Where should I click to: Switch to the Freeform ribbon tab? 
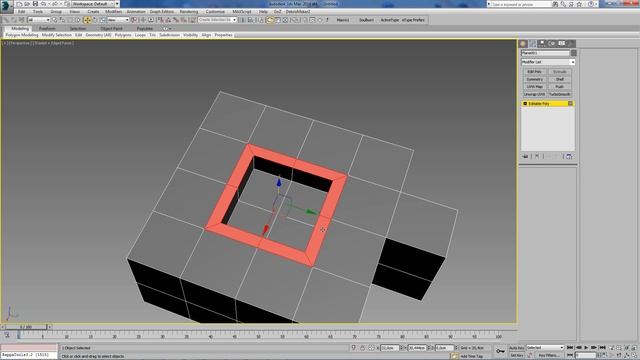[x=47, y=29]
